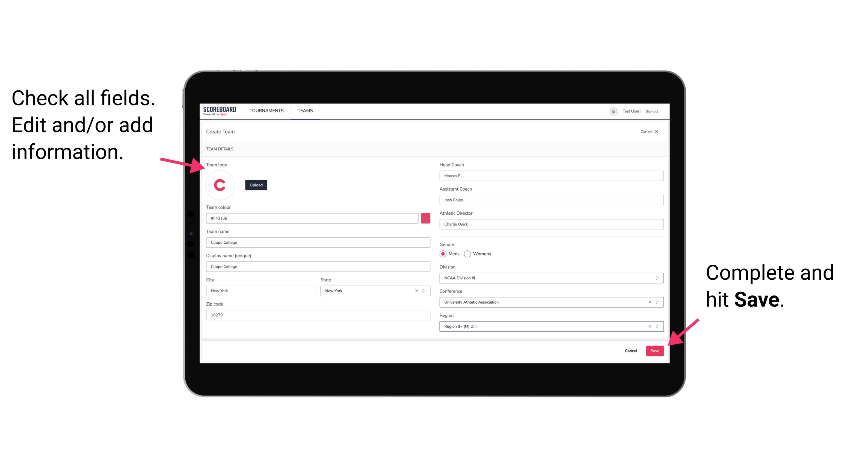The width and height of the screenshot is (868, 467).
Task: Click the Save button to submit team
Action: tap(655, 350)
